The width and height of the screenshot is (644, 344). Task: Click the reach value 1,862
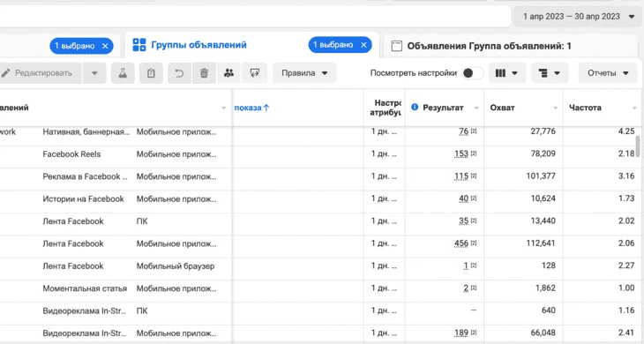[545, 288]
